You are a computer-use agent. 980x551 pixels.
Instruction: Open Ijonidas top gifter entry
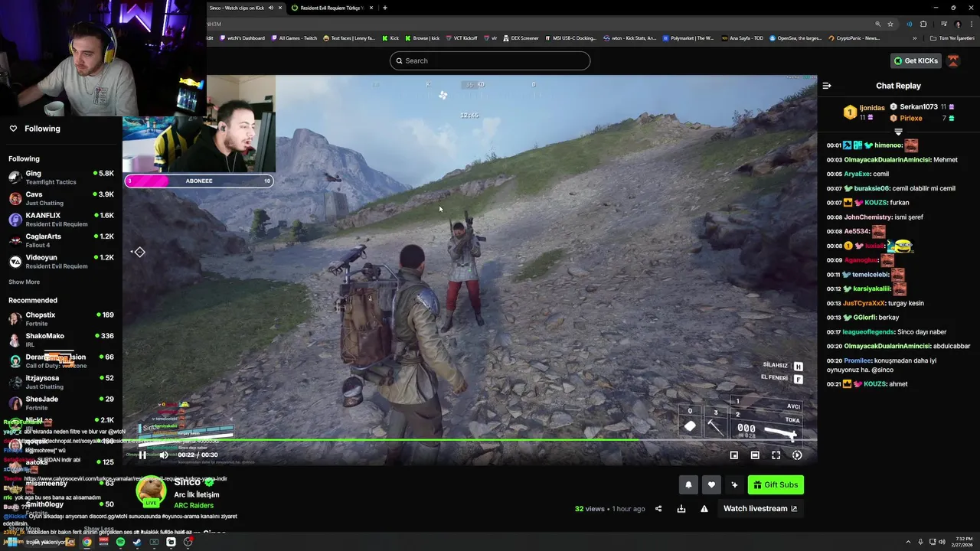point(865,112)
